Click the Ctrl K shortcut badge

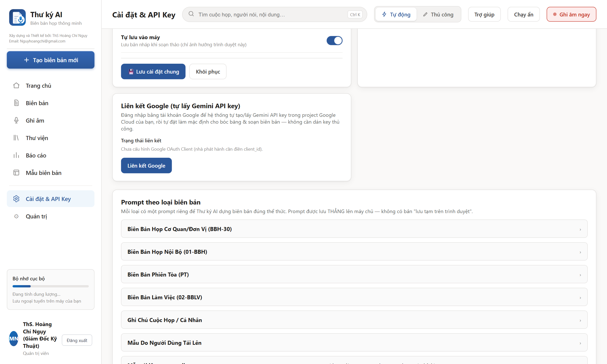pos(355,15)
